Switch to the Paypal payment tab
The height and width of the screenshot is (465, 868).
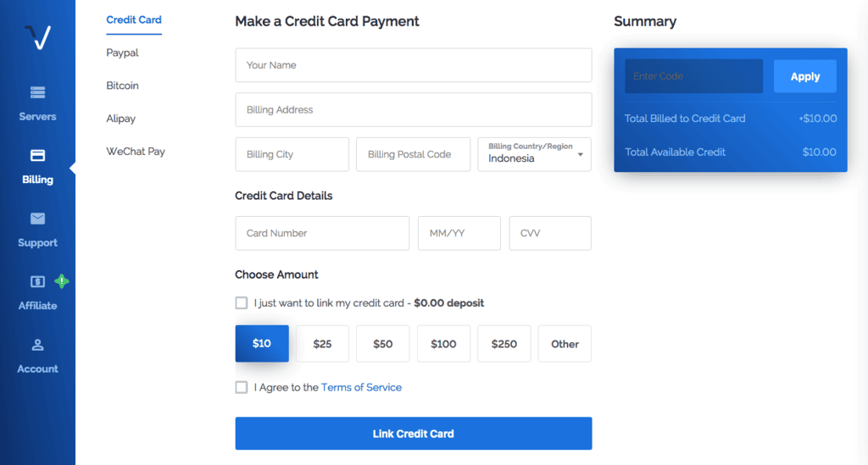pos(122,53)
